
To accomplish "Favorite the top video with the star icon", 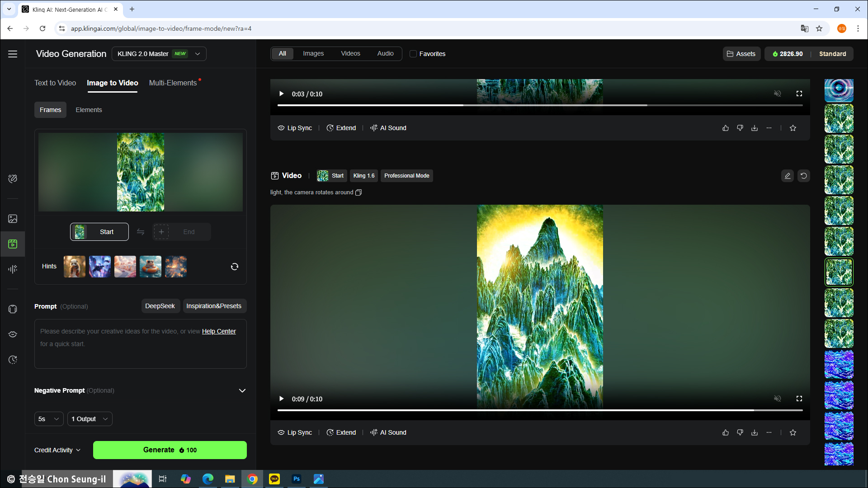I will [793, 128].
